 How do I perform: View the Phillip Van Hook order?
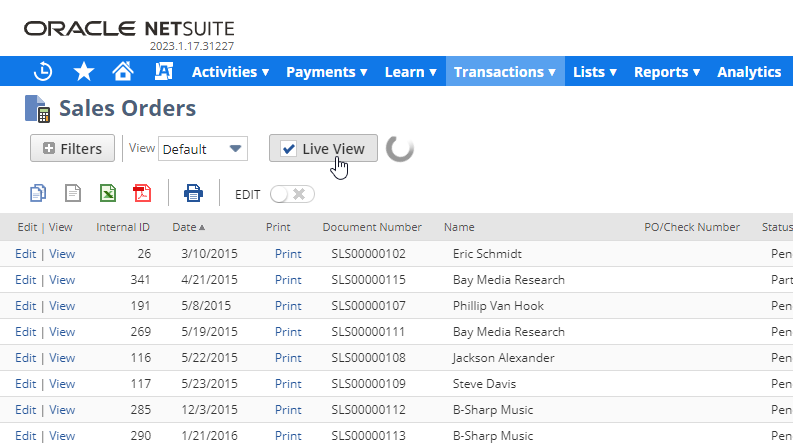(x=62, y=306)
